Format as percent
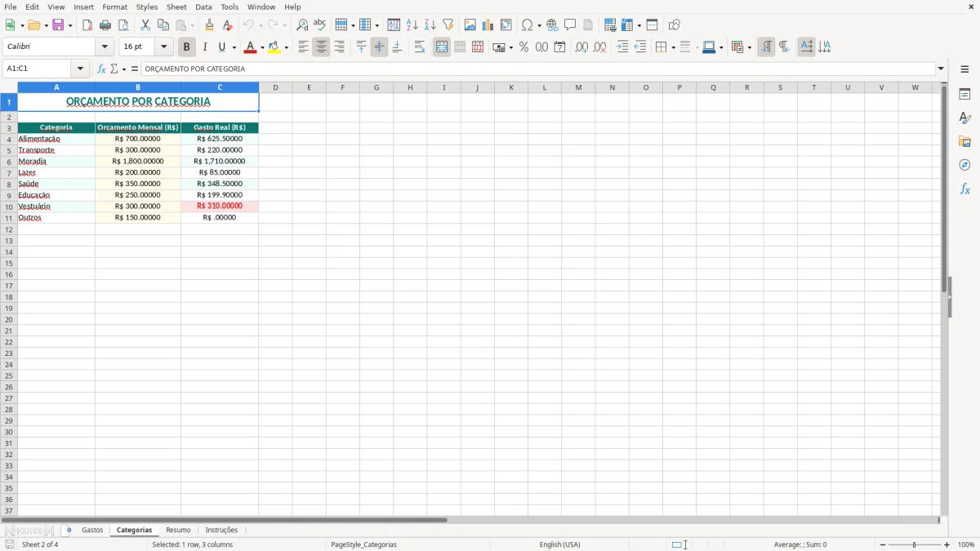The height and width of the screenshot is (551, 980). [x=523, y=47]
